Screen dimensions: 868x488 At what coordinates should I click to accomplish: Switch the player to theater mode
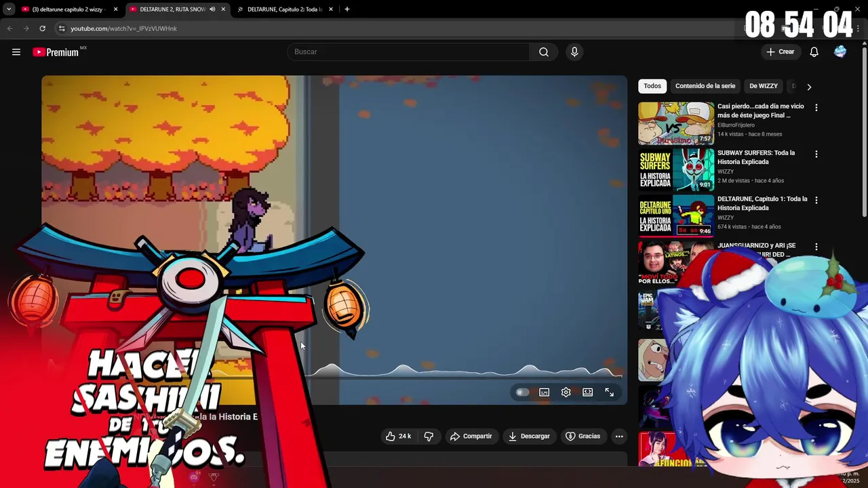(x=587, y=392)
